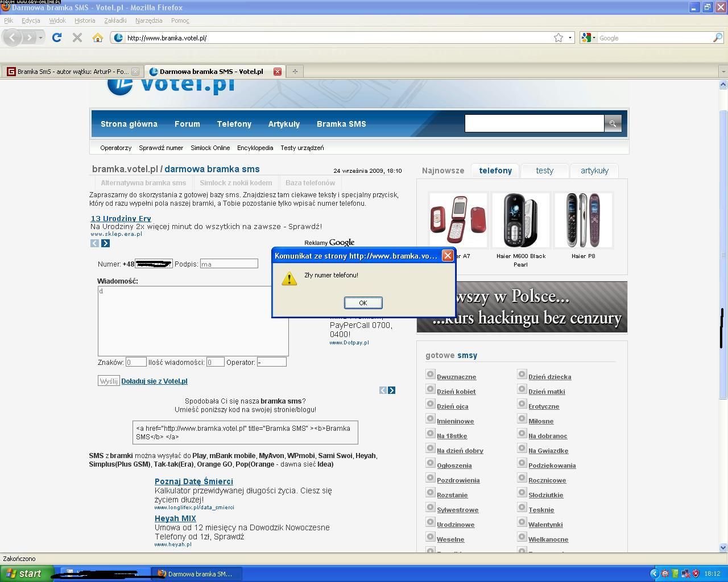Screen dimensions: 728x582
Task: Open the Historia menu
Action: click(x=85, y=20)
